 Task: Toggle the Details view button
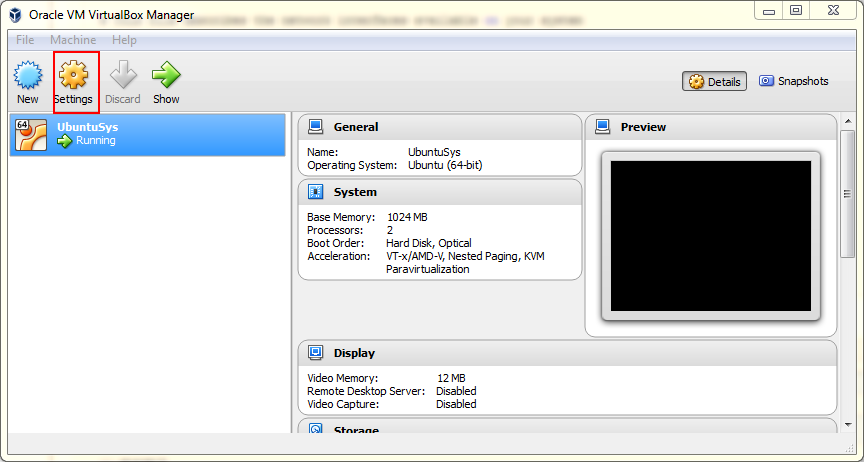coord(714,82)
